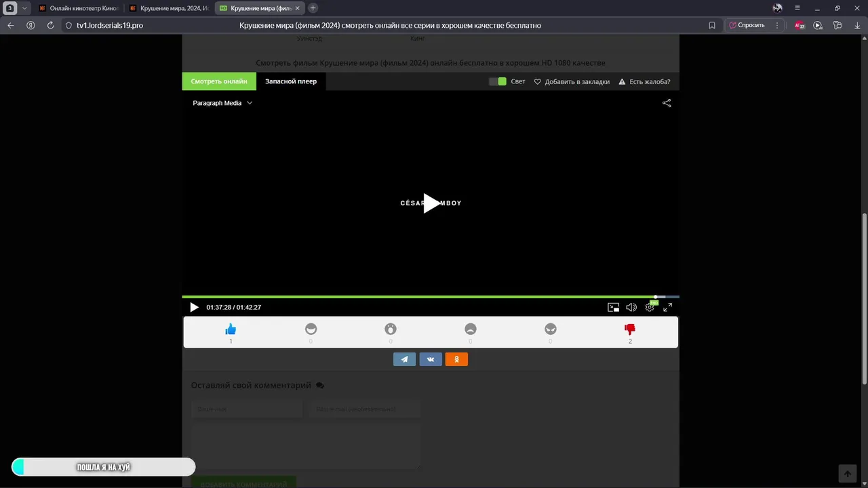
Task: Open browser downloads
Action: pyautogui.click(x=857, y=25)
